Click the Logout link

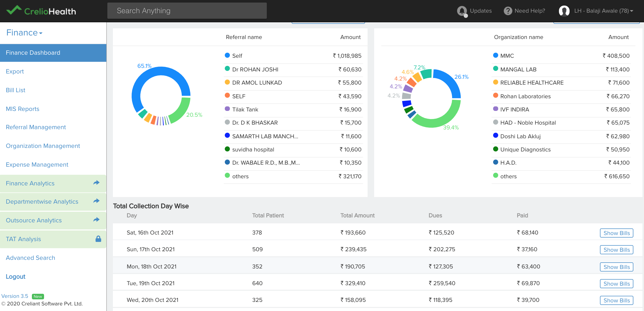[15, 277]
